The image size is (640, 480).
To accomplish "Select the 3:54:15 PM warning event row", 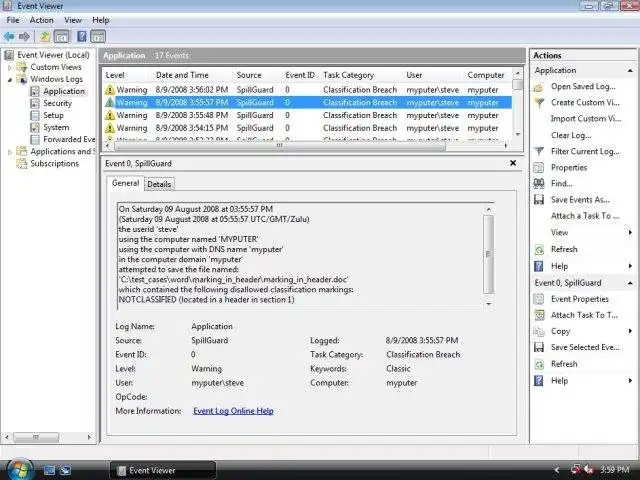I will [307, 128].
